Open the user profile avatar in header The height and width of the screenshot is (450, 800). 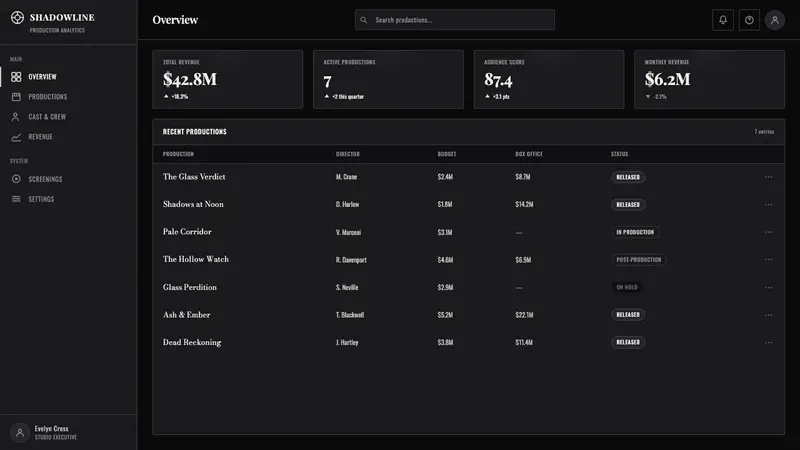pyautogui.click(x=774, y=20)
